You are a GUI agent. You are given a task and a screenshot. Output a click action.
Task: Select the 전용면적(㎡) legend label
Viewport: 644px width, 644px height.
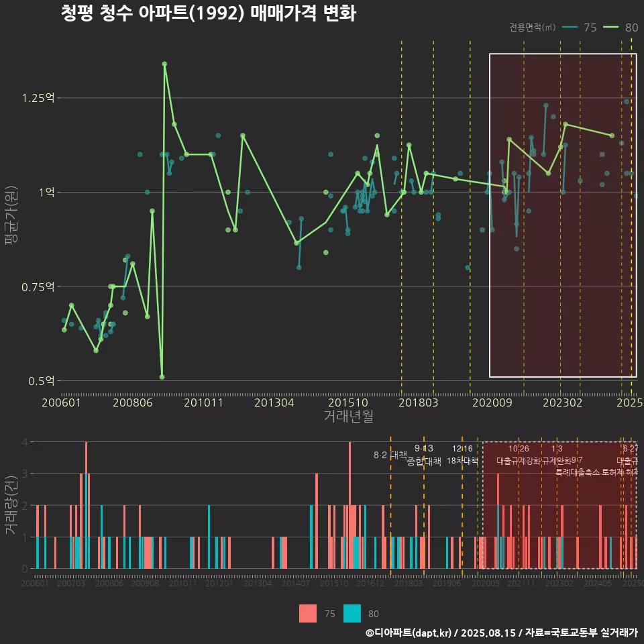click(x=532, y=28)
